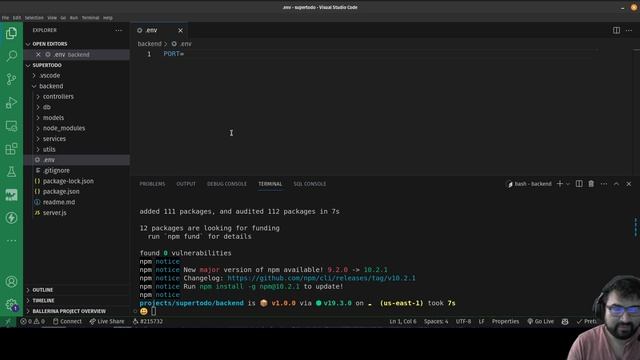Open remote window indicator in status bar
640x360 pixels.
coord(8,322)
